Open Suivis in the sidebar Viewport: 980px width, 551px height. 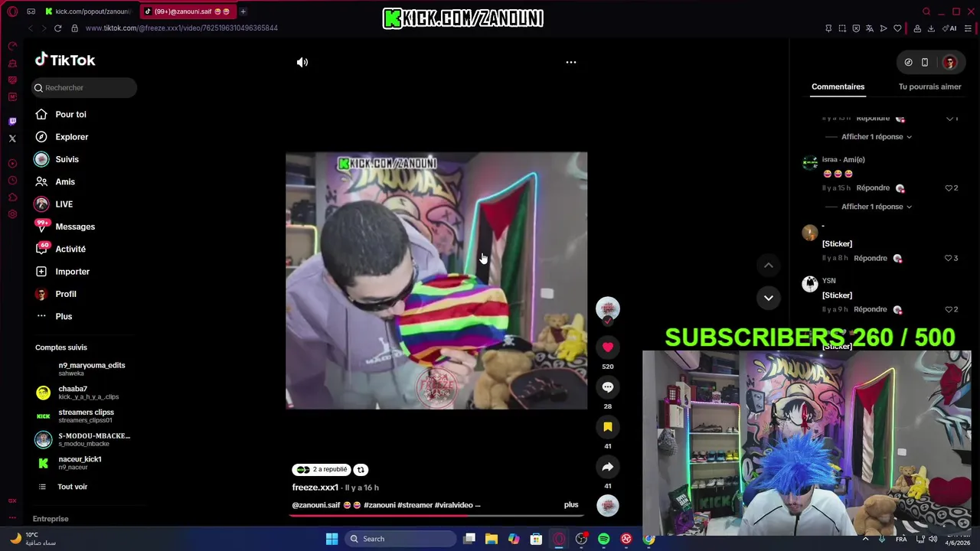[67, 159]
